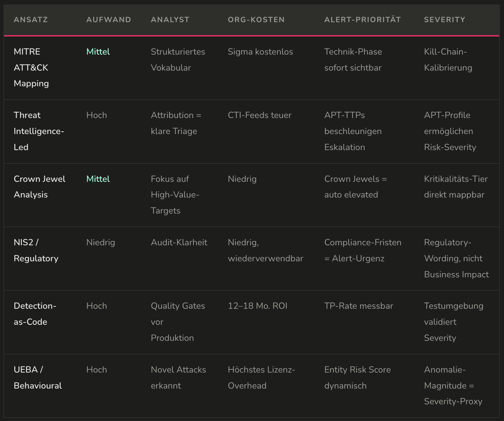Click the NIS2 / Regulatory row title

point(36,250)
